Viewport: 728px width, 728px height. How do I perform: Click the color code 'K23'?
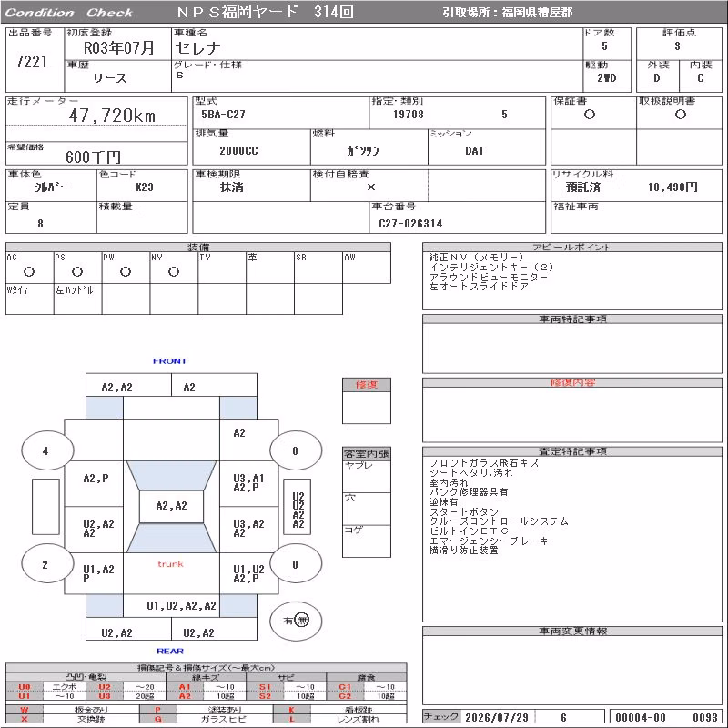coord(145,187)
